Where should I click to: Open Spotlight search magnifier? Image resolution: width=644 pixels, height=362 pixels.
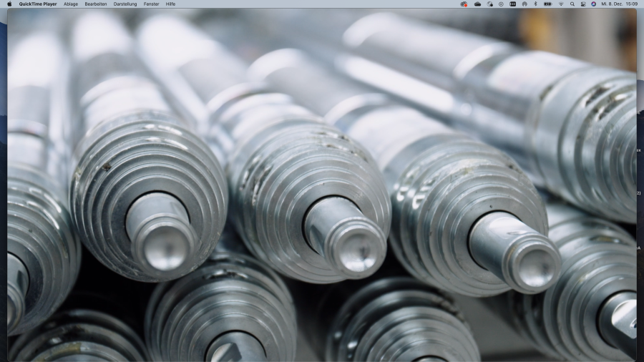click(572, 4)
